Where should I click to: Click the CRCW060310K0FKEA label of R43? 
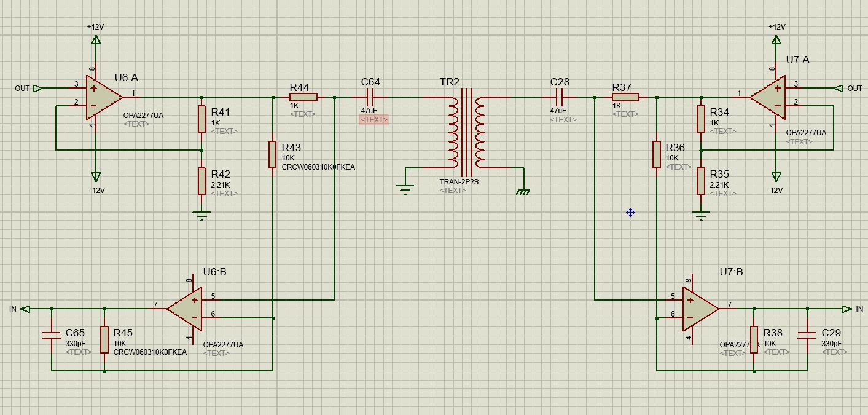coord(318,167)
